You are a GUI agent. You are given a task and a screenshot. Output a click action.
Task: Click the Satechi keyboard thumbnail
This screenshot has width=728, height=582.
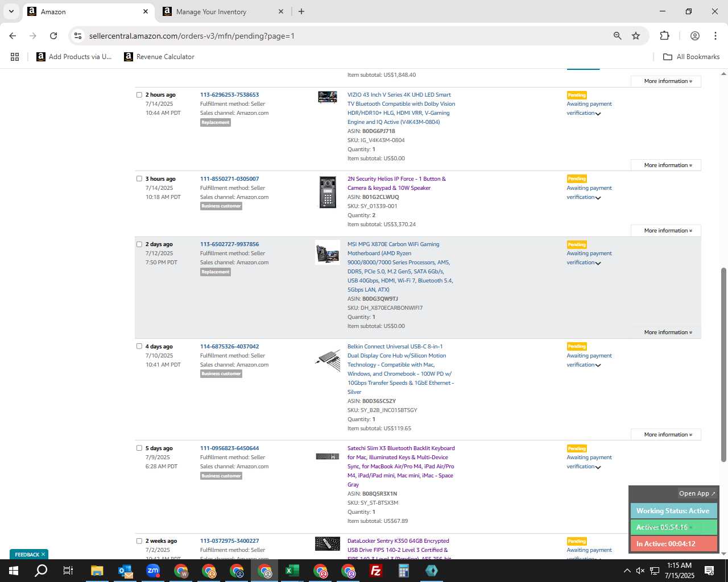pos(328,456)
